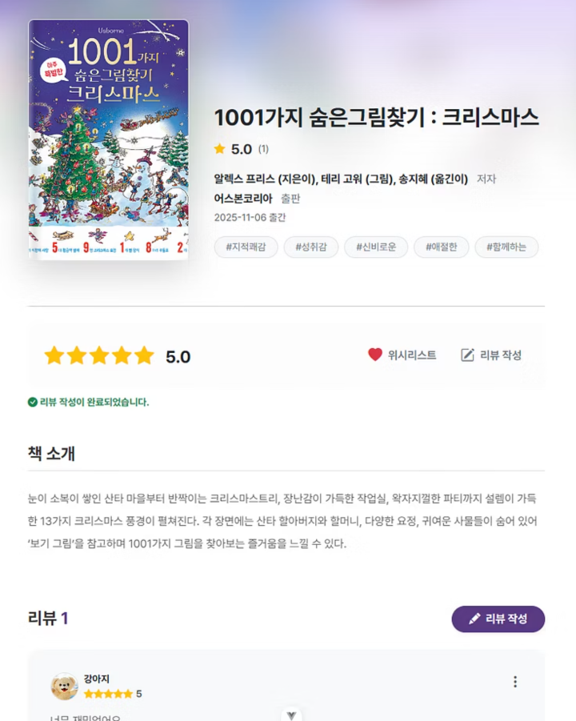Click the first large yellow rating star
576x721 pixels.
pyautogui.click(x=54, y=355)
